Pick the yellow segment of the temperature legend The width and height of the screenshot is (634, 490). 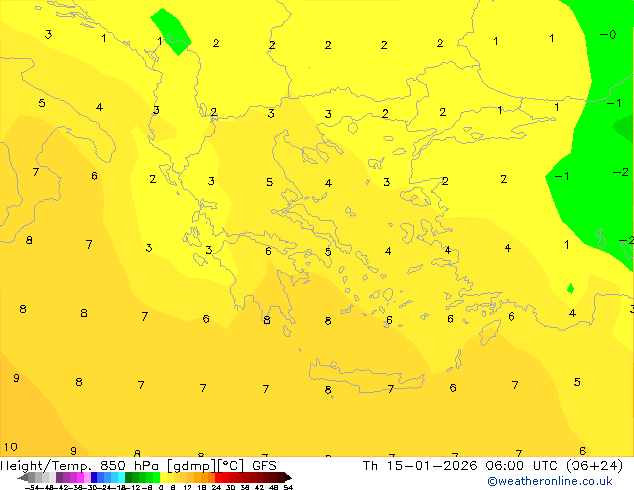pyautogui.click(x=163, y=477)
